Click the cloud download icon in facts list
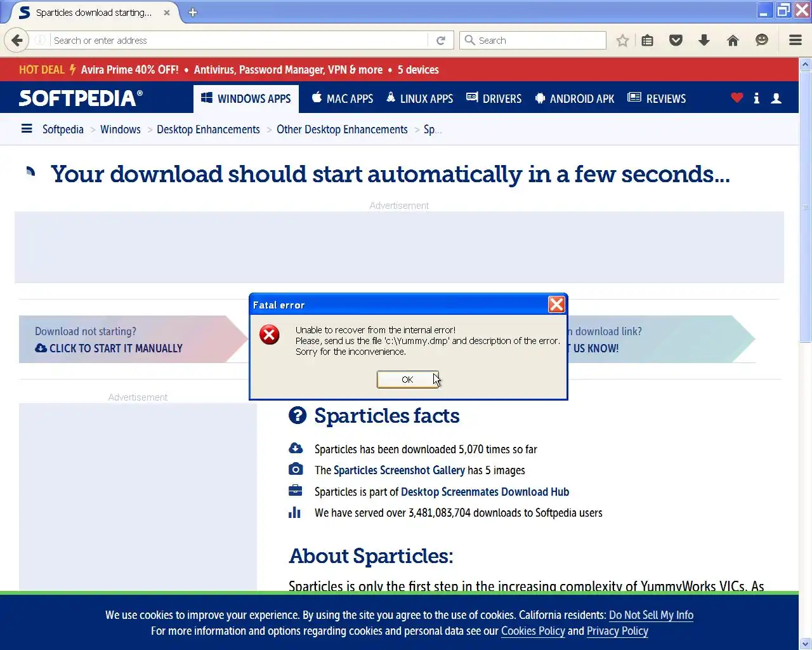Screen dimensions: 812x650 [296, 448]
